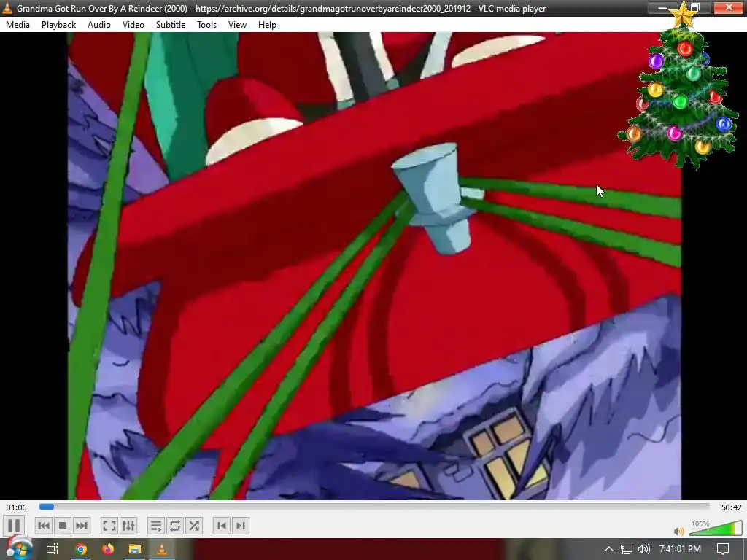Viewport: 747px width, 560px height.
Task: Jump to previous chapter button
Action: [x=222, y=526]
